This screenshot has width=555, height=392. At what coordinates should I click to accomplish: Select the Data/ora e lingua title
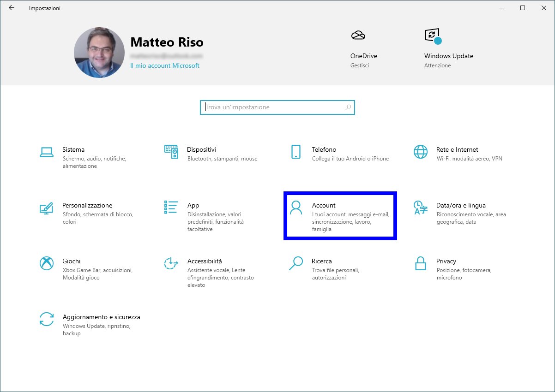pos(461,205)
